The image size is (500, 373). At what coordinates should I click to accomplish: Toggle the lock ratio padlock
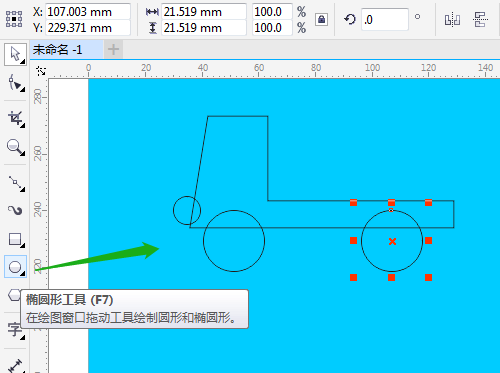point(321,19)
